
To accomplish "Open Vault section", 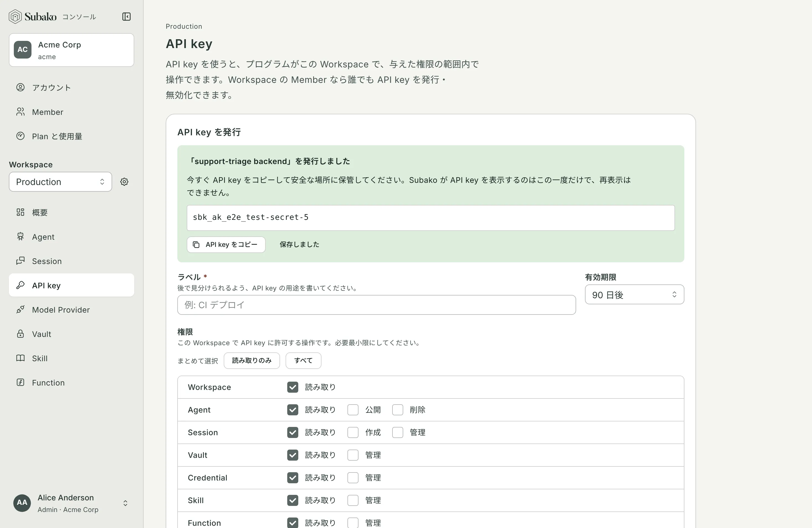I will tap(71, 334).
